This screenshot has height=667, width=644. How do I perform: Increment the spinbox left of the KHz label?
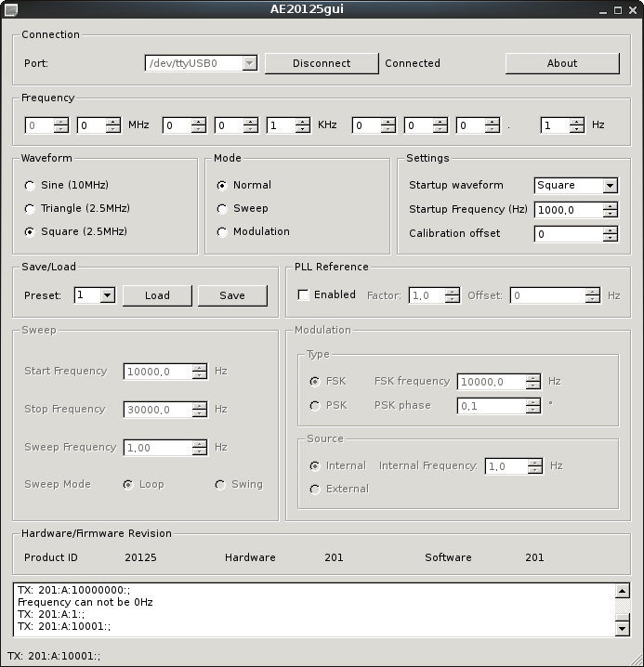[x=302, y=121]
